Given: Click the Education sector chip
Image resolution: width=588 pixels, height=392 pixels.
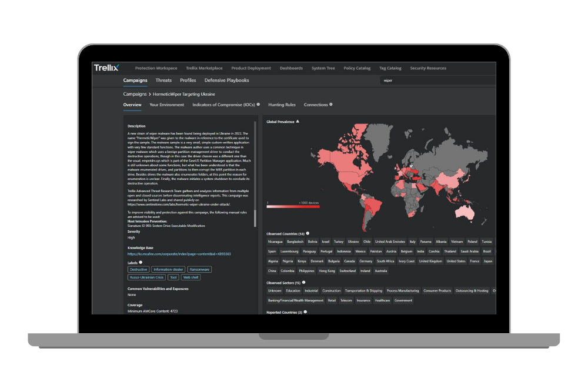Looking at the screenshot, I should click(x=293, y=291).
